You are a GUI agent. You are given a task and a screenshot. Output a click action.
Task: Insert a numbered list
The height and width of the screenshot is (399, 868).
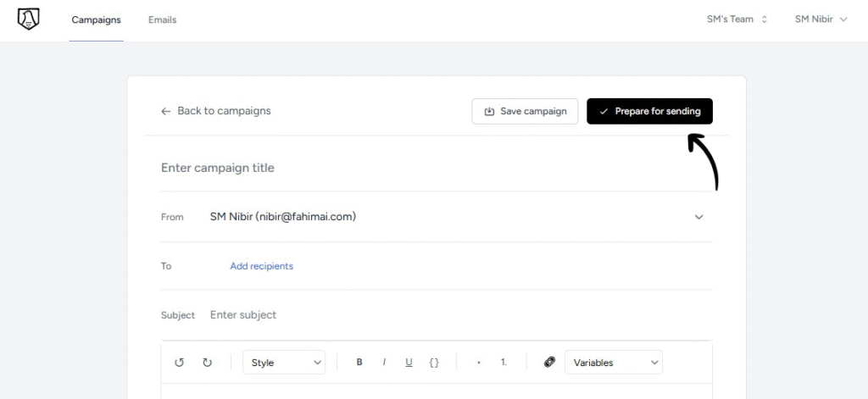click(504, 363)
